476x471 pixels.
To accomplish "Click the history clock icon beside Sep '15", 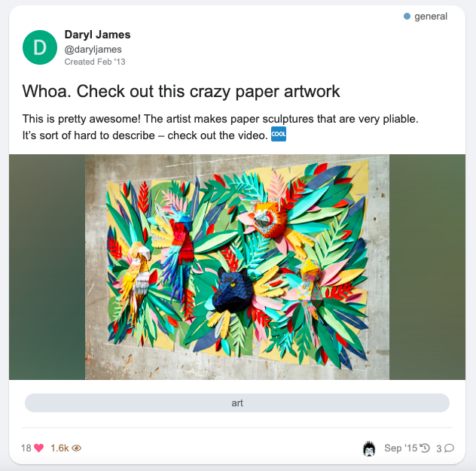I will coord(425,448).
